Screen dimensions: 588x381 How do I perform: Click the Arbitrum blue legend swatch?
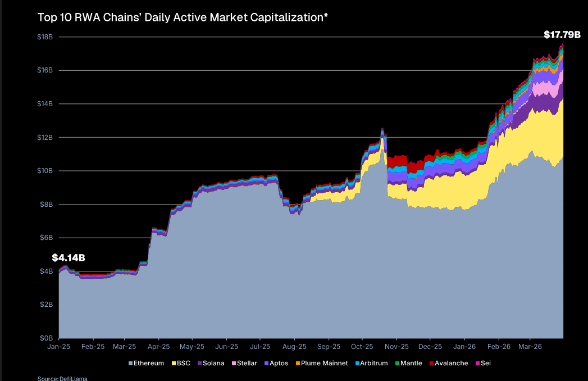[357, 364]
